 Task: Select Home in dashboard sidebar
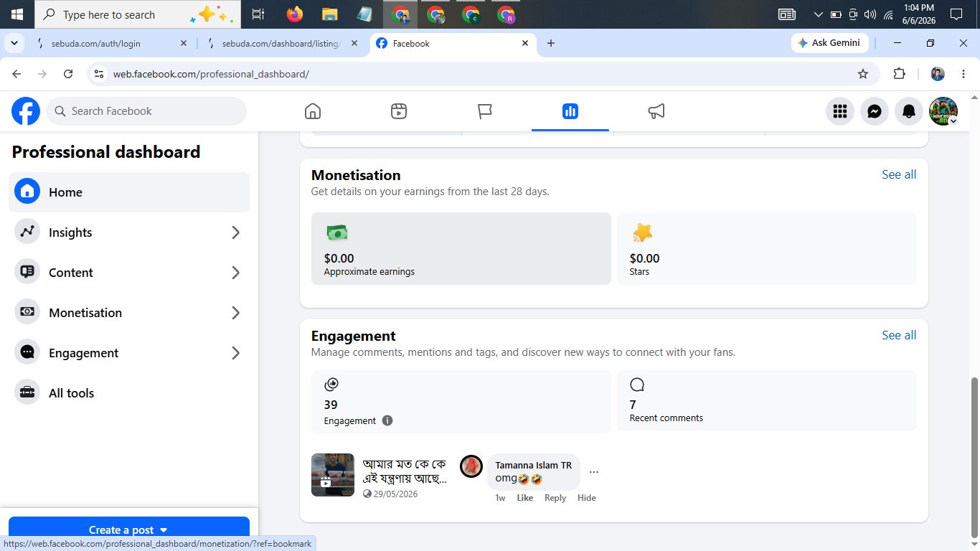[x=129, y=192]
